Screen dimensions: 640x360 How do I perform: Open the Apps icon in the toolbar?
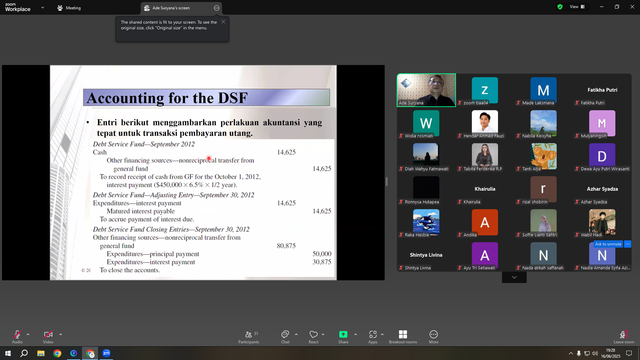[373, 334]
